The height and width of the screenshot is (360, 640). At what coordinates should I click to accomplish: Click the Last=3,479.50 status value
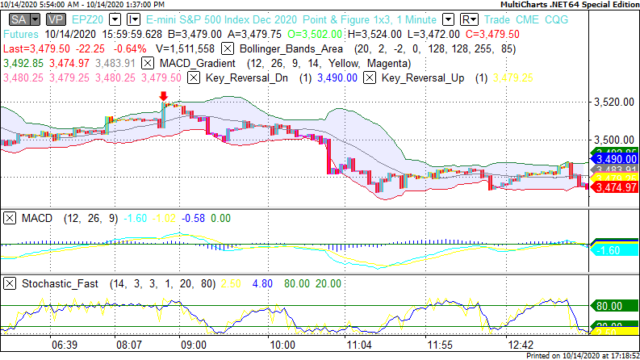click(36, 49)
